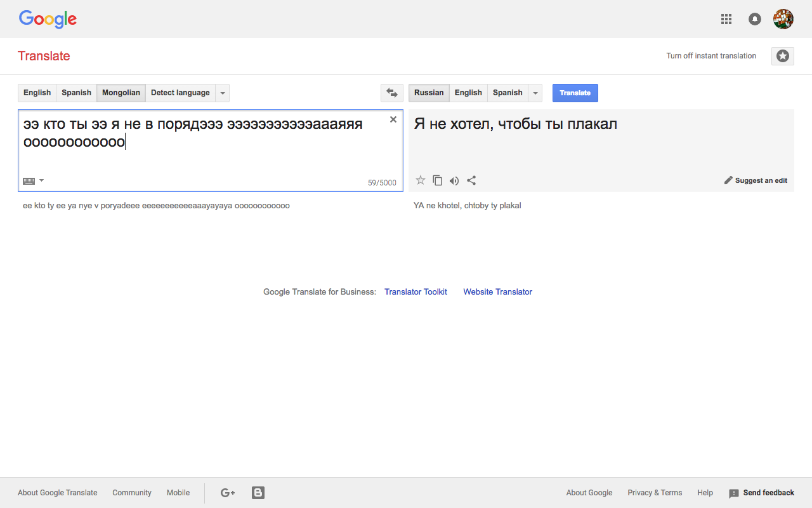Open Google+ footer icon
This screenshot has height=508, width=812.
[228, 493]
